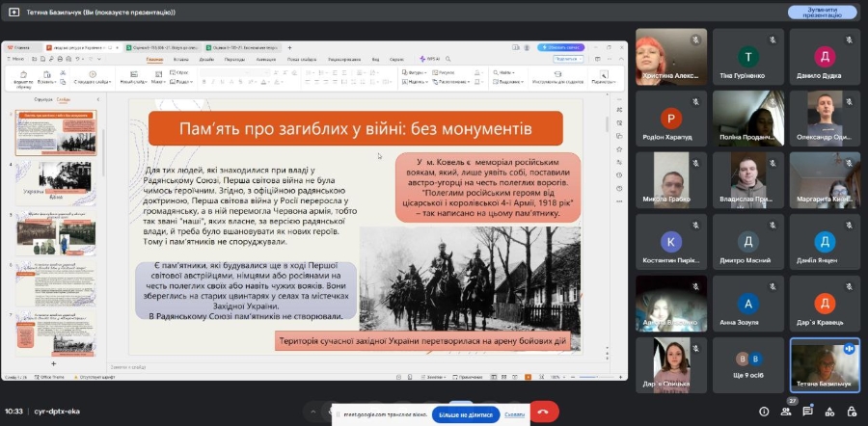Open the Выделение selection dropdown
The width and height of the screenshot is (868, 426).
507,81
